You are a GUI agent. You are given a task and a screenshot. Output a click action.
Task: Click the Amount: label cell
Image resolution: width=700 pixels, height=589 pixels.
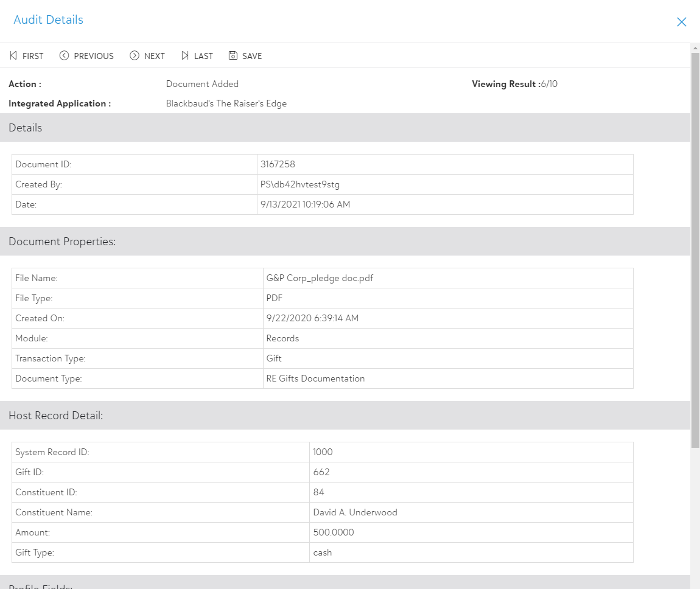[161, 532]
